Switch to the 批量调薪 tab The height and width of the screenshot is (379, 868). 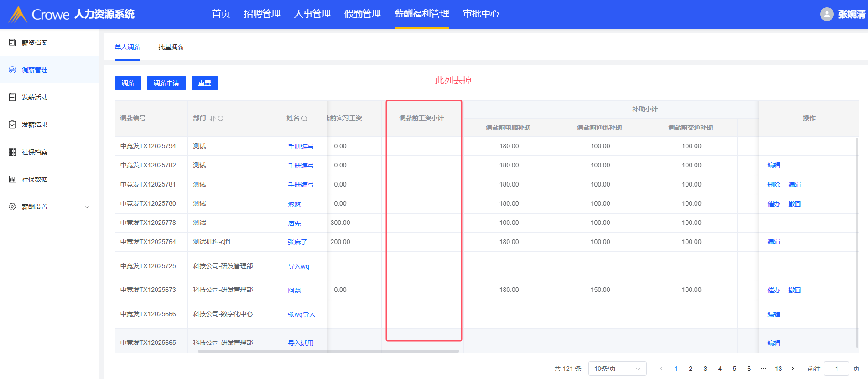[x=171, y=47]
